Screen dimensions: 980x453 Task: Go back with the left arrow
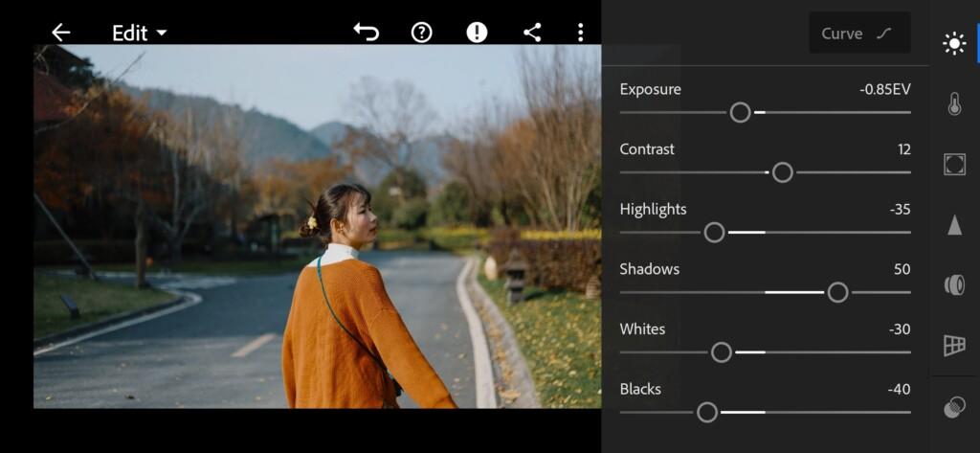(x=60, y=33)
